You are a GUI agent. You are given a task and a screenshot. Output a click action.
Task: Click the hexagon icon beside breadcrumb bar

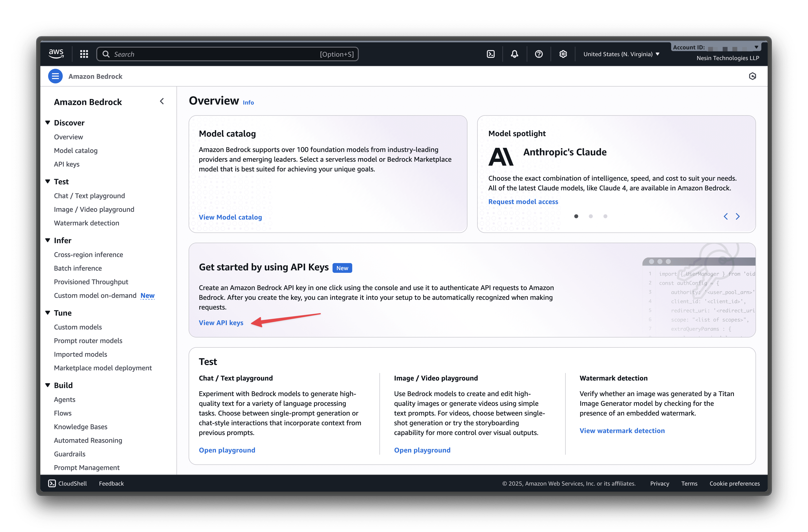coord(752,76)
